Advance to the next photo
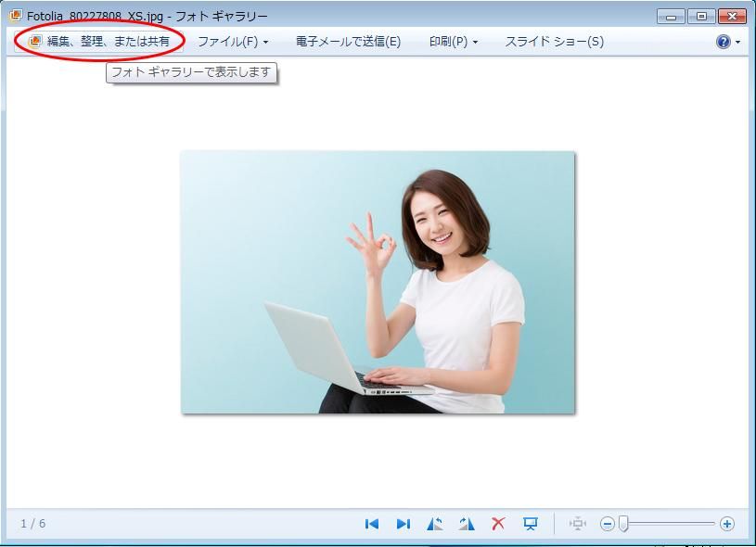 [x=404, y=523]
